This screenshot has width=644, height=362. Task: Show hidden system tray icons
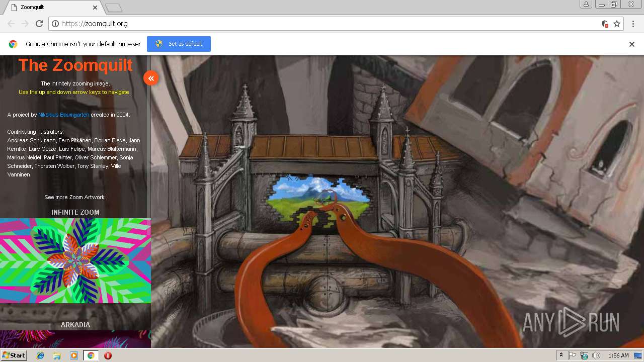561,355
